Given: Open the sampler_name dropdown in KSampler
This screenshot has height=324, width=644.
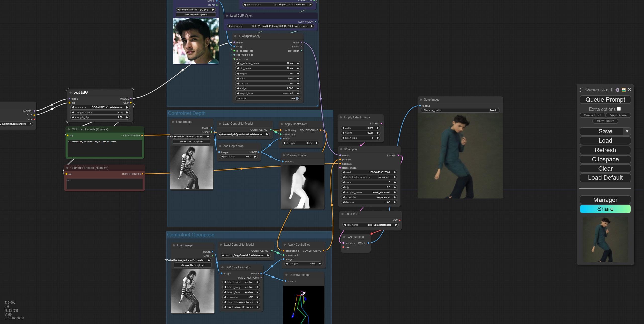Looking at the screenshot, I should (x=369, y=192).
